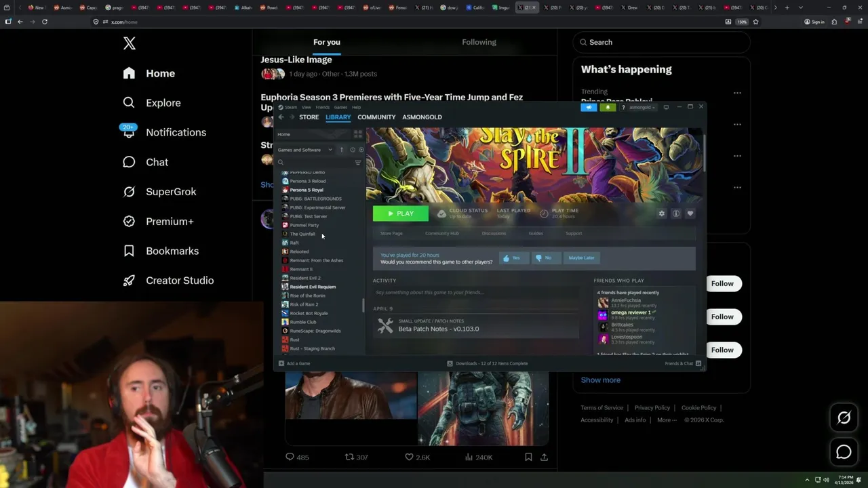Viewport: 868px width, 488px height.
Task: Click Steam's question mark help icon
Action: 623,107
